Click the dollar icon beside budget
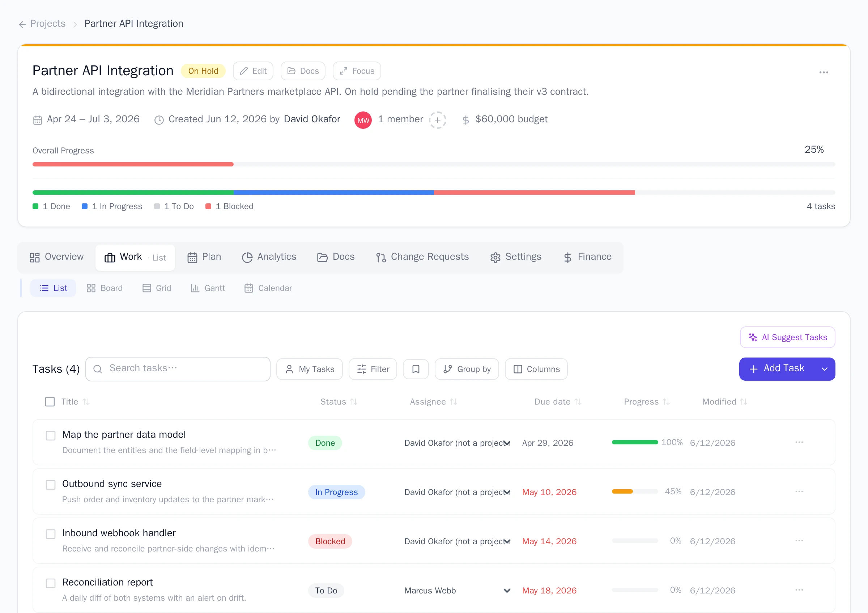The image size is (868, 613). [466, 120]
